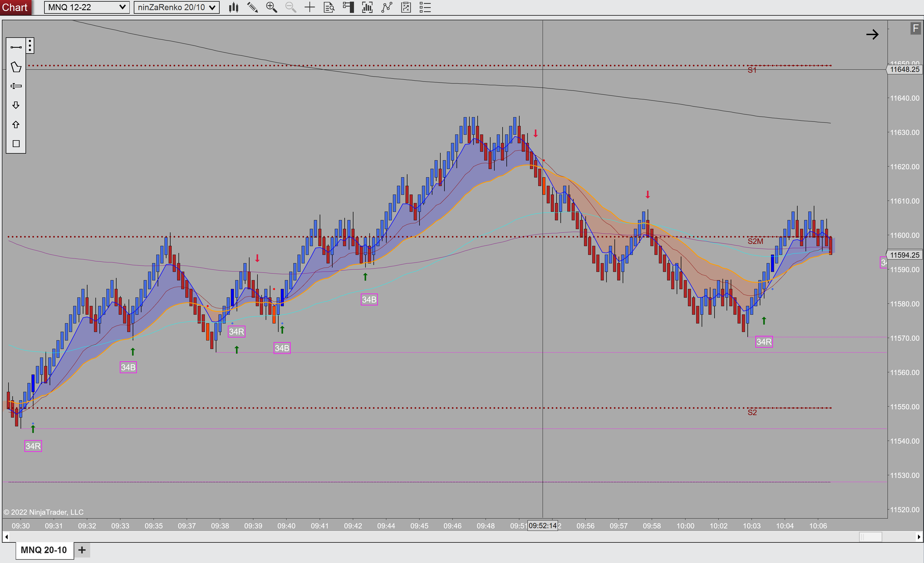Viewport: 924px width, 563px height.
Task: Click the horizontal scrollbar thumb
Action: click(870, 537)
